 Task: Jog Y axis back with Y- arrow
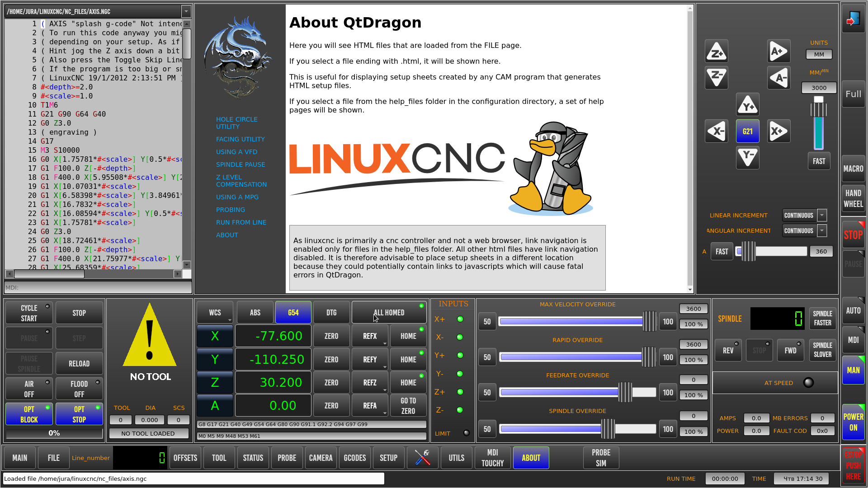point(748,158)
